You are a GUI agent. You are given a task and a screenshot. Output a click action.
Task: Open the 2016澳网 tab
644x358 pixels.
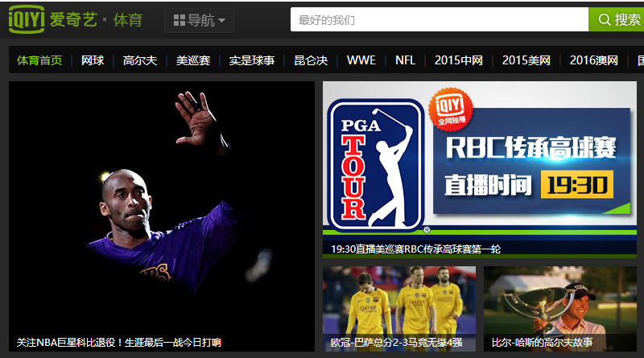pyautogui.click(x=594, y=60)
